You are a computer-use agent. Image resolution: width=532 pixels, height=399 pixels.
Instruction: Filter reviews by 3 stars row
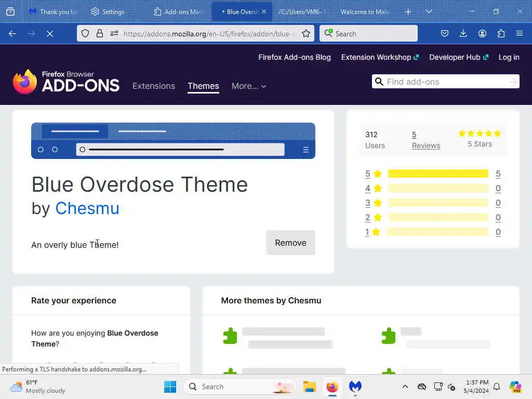(x=433, y=203)
